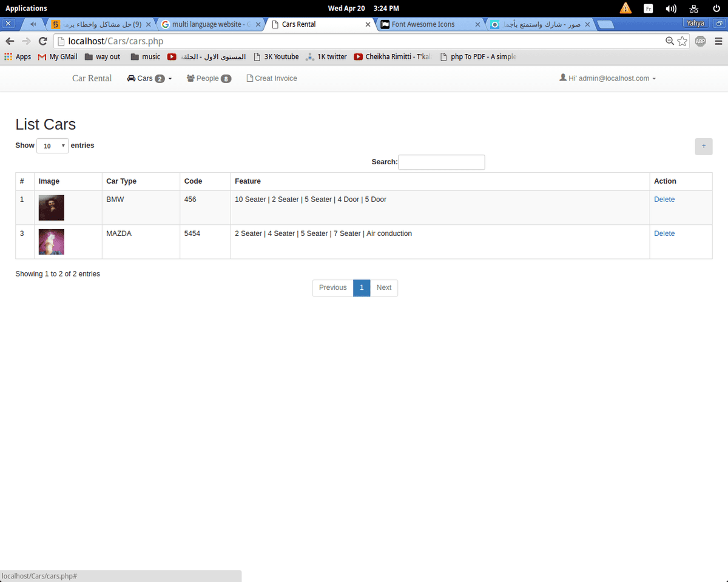Image resolution: width=728 pixels, height=582 pixels.
Task: Open the Adblock Plus extension icon
Action: click(700, 41)
